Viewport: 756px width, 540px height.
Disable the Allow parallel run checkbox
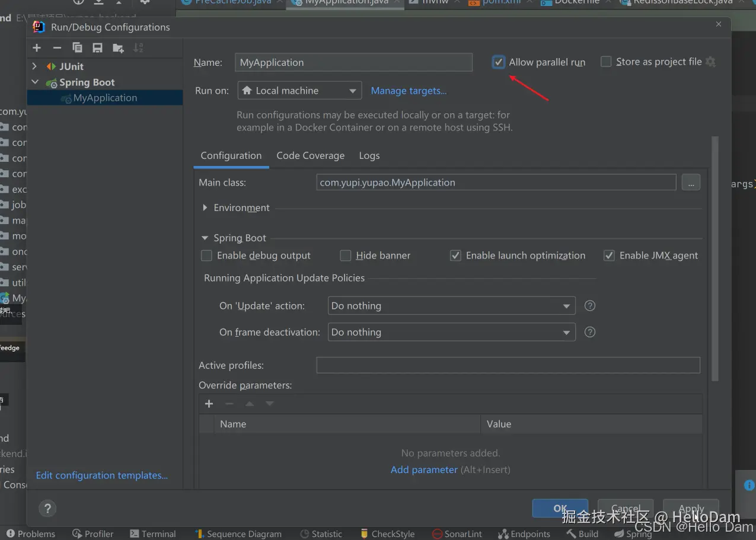click(x=499, y=62)
